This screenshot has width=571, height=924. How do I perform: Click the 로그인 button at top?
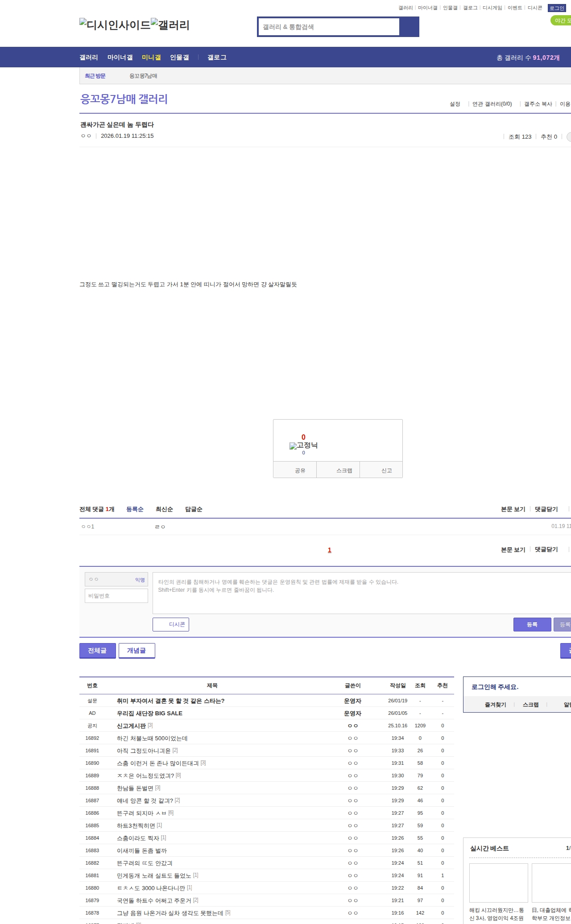coord(557,8)
